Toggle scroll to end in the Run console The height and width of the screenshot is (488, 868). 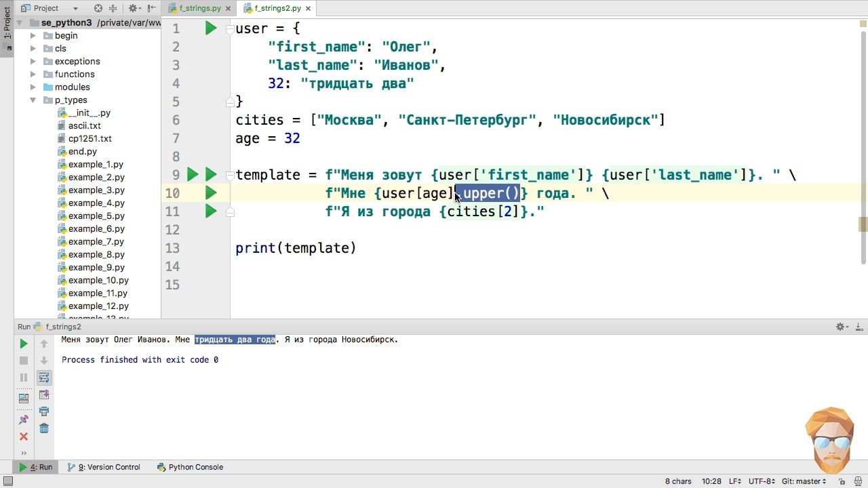44,394
